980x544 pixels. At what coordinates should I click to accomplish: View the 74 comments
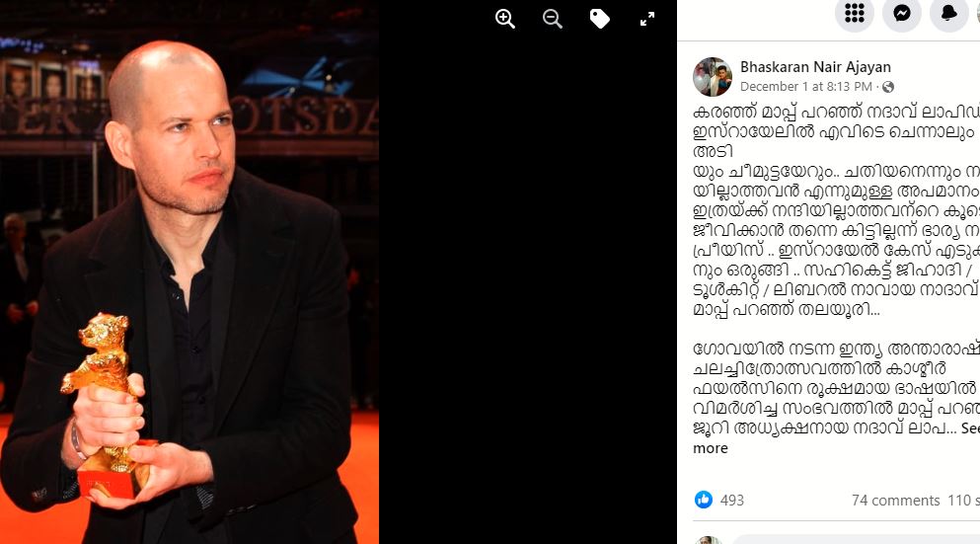(896, 501)
